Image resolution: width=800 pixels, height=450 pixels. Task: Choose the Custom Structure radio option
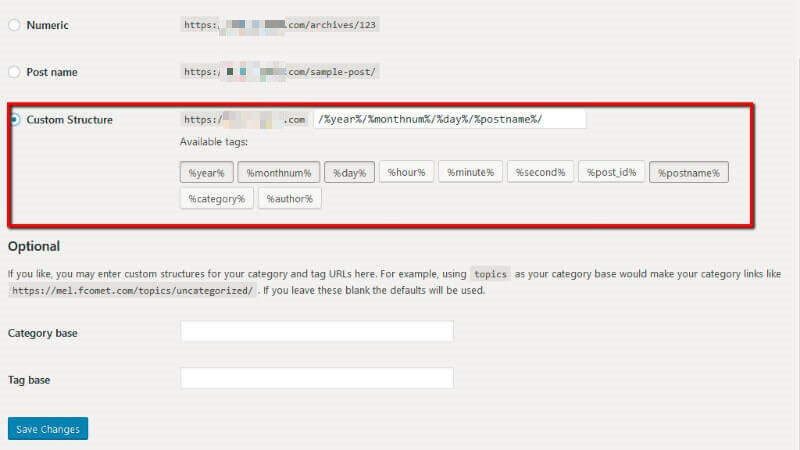15,119
